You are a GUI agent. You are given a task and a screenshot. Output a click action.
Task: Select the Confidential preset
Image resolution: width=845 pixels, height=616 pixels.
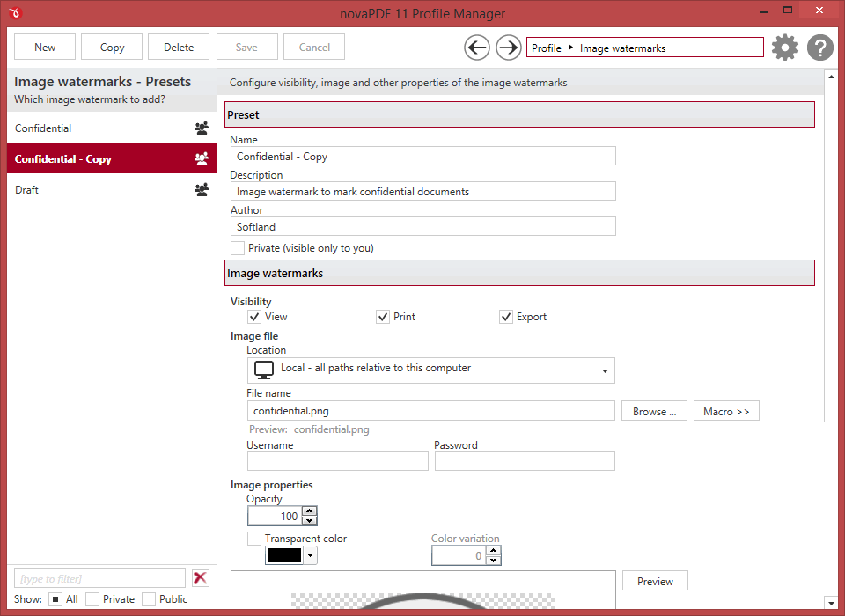[x=112, y=128]
